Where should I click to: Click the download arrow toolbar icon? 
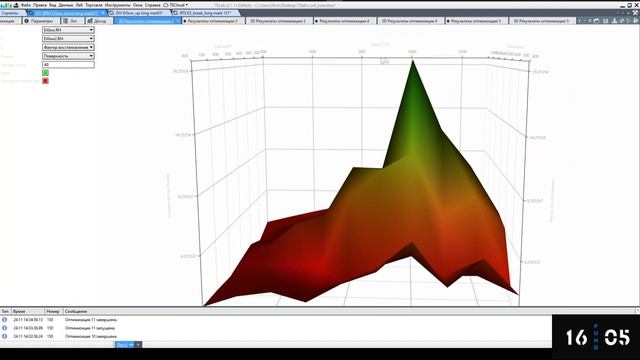pyautogui.click(x=614, y=21)
